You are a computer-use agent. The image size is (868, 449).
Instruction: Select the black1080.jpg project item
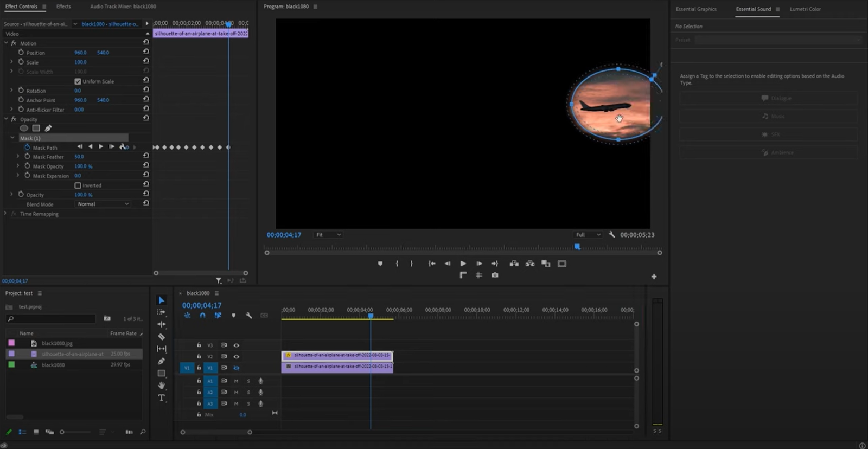click(x=57, y=343)
